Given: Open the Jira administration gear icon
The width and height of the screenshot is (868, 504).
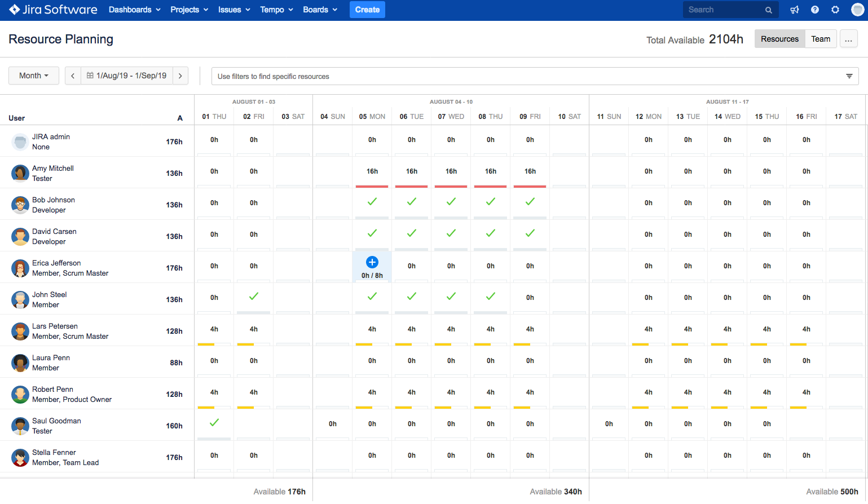Looking at the screenshot, I should 835,10.
